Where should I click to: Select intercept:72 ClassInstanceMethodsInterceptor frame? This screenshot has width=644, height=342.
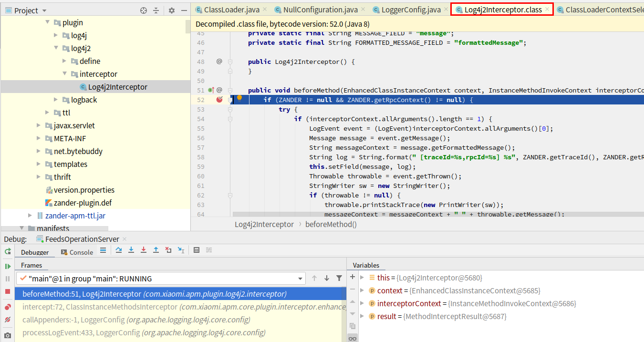click(180, 307)
